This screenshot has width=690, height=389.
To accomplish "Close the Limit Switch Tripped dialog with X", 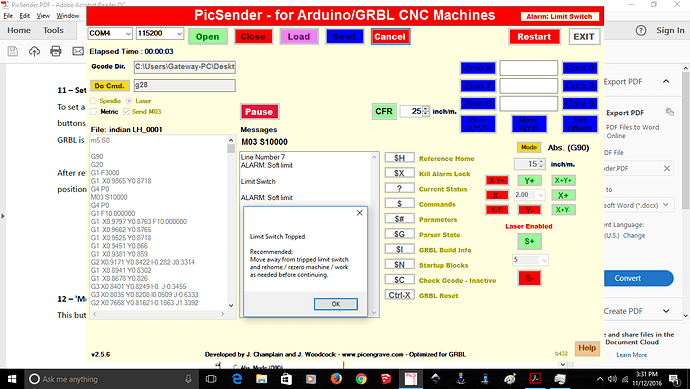I will (360, 213).
